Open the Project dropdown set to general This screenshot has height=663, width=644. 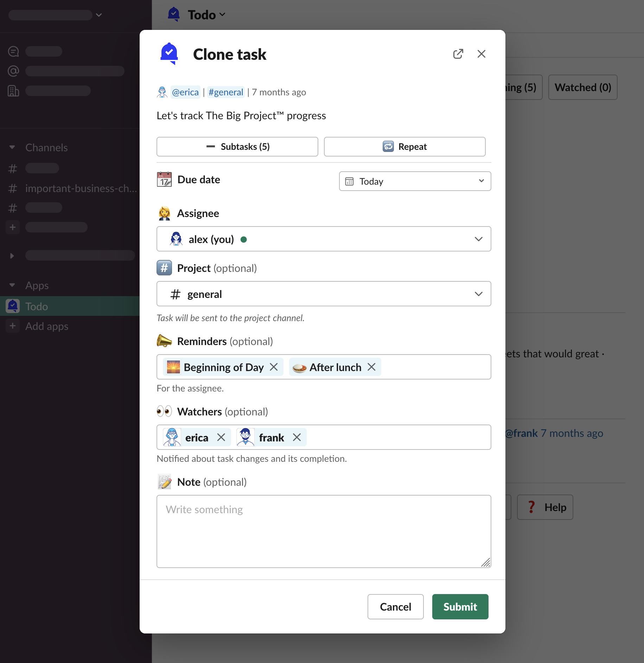323,294
